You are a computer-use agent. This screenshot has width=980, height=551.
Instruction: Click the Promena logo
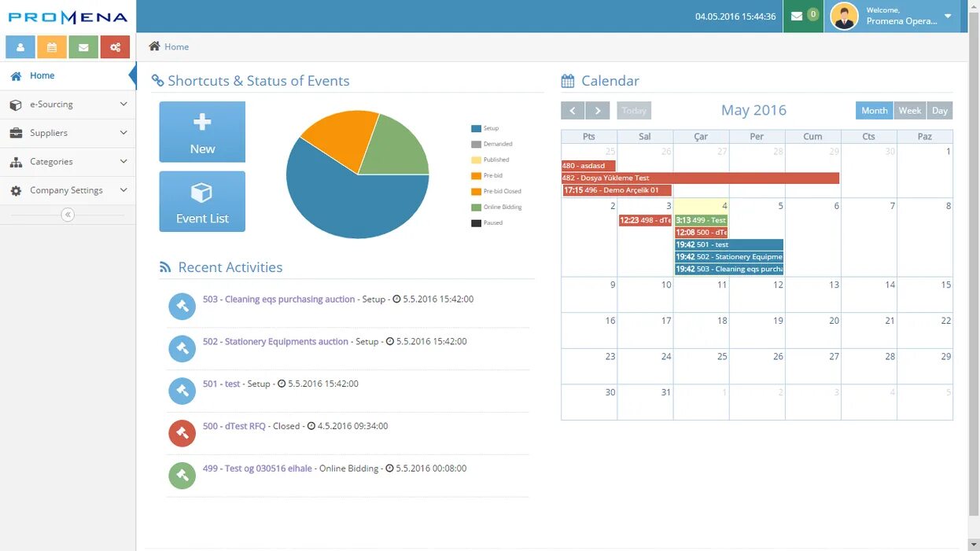(68, 17)
